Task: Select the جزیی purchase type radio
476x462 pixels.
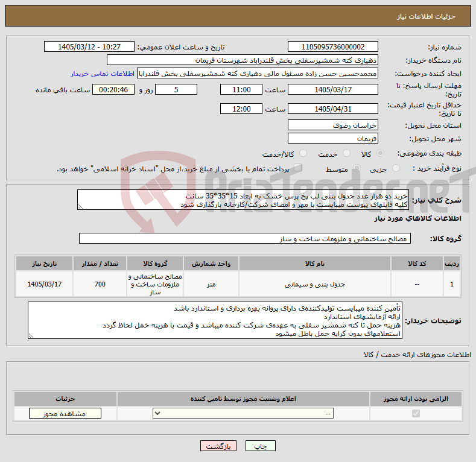Action: (396, 168)
